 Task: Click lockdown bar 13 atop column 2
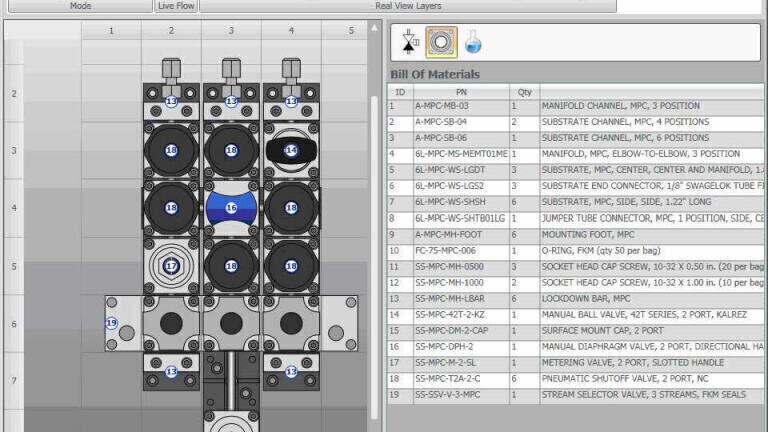point(171,101)
